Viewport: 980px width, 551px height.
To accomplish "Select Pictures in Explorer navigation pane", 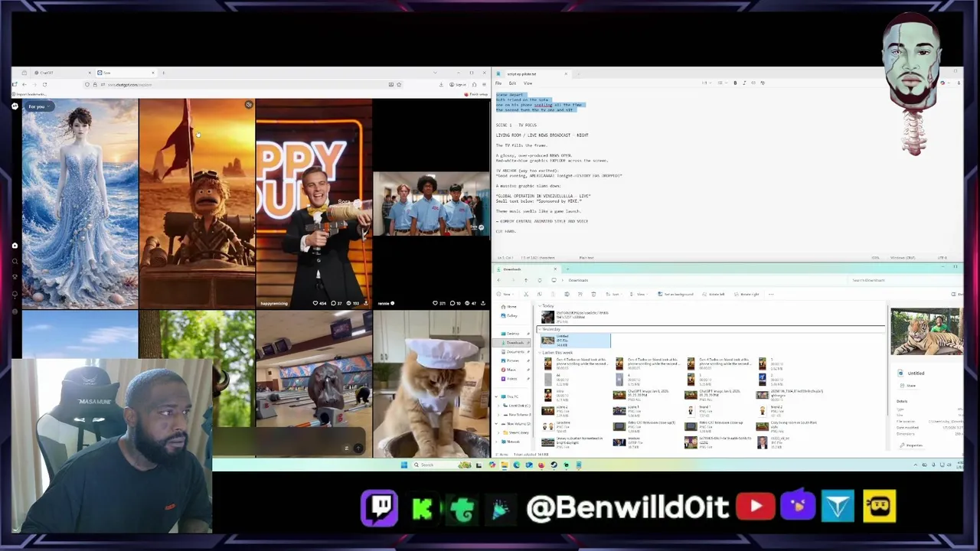I will tap(514, 360).
